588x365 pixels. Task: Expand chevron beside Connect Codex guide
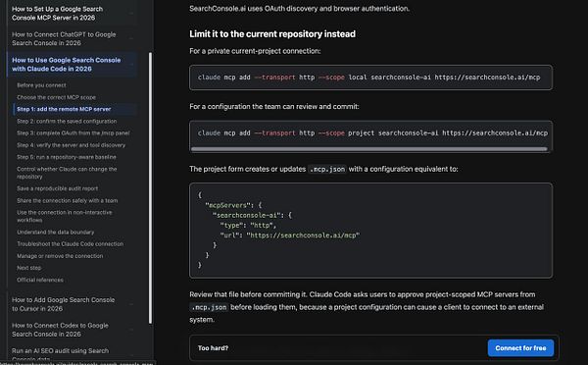131,330
